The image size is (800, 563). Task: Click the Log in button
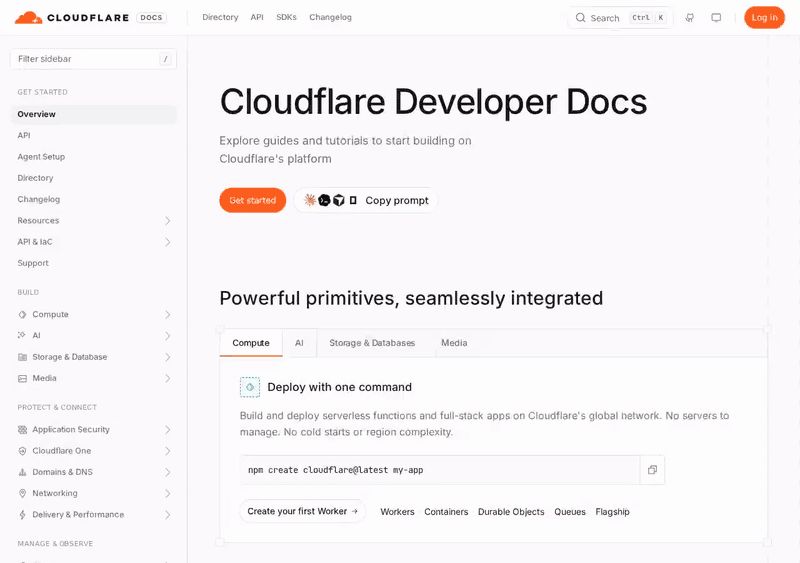(x=764, y=17)
